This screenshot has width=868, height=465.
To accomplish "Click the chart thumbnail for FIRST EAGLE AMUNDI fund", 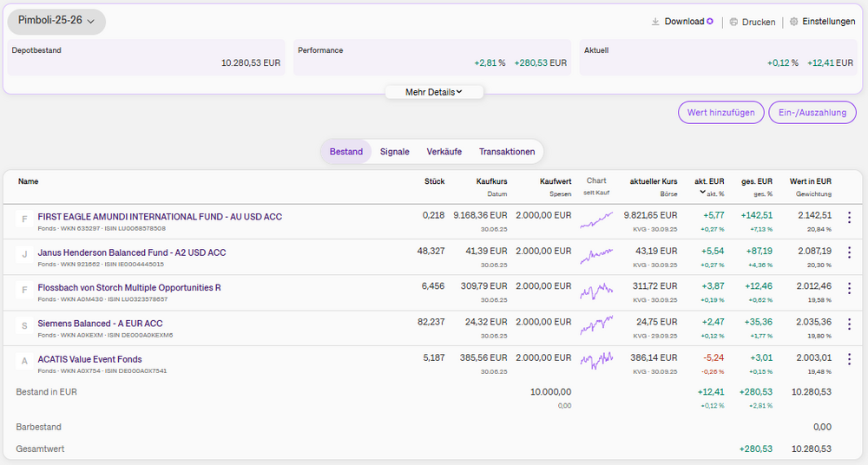I will coord(596,220).
